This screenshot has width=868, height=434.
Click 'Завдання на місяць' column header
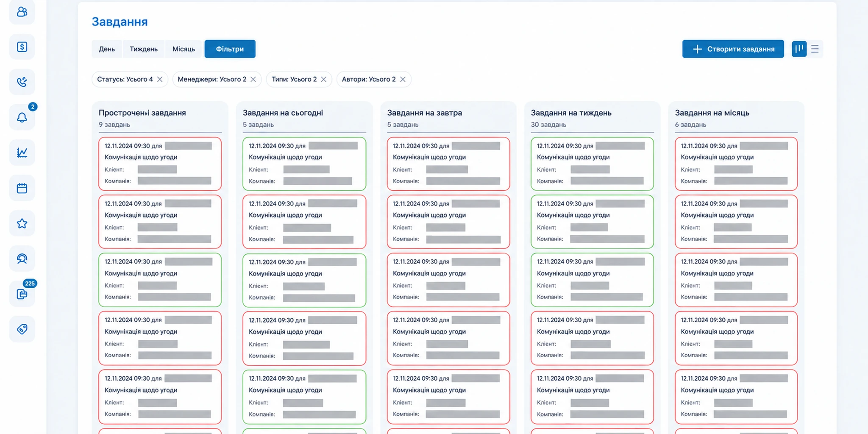pos(712,113)
